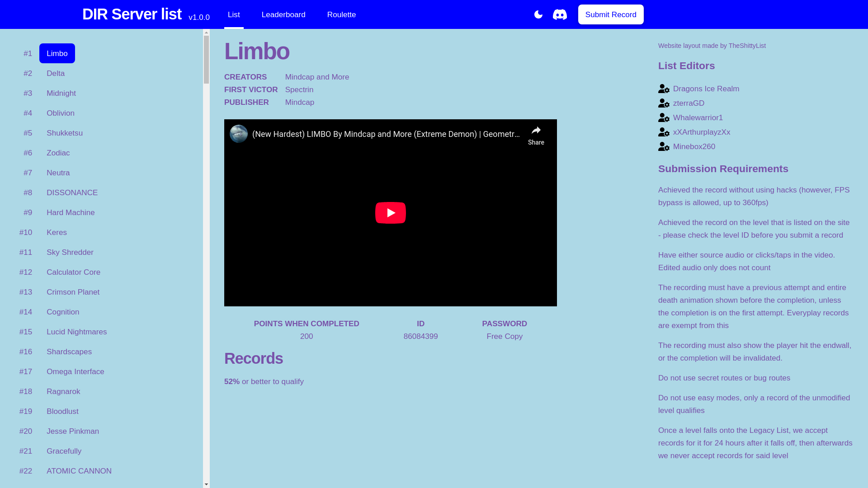This screenshot has width=868, height=488.
Task: Click the editor icon beside xXArthurplayzXx
Action: [664, 132]
